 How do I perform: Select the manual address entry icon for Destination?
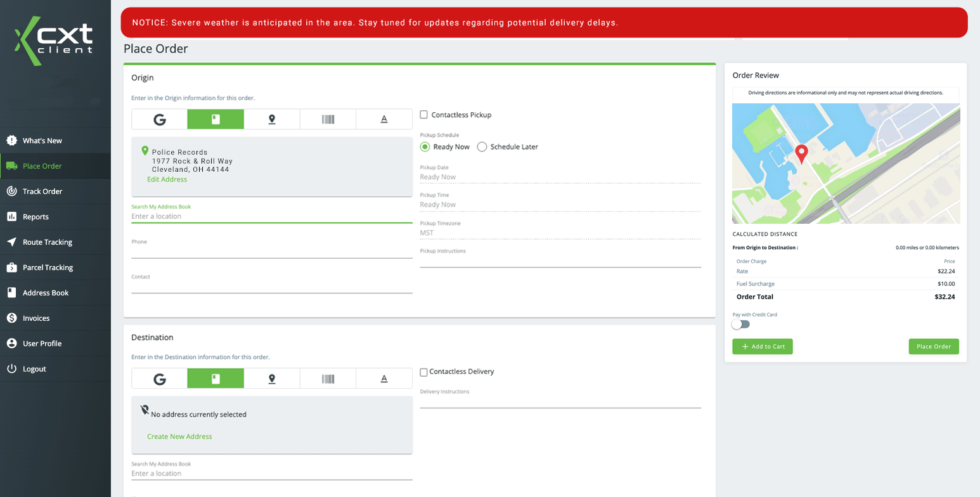click(x=384, y=378)
